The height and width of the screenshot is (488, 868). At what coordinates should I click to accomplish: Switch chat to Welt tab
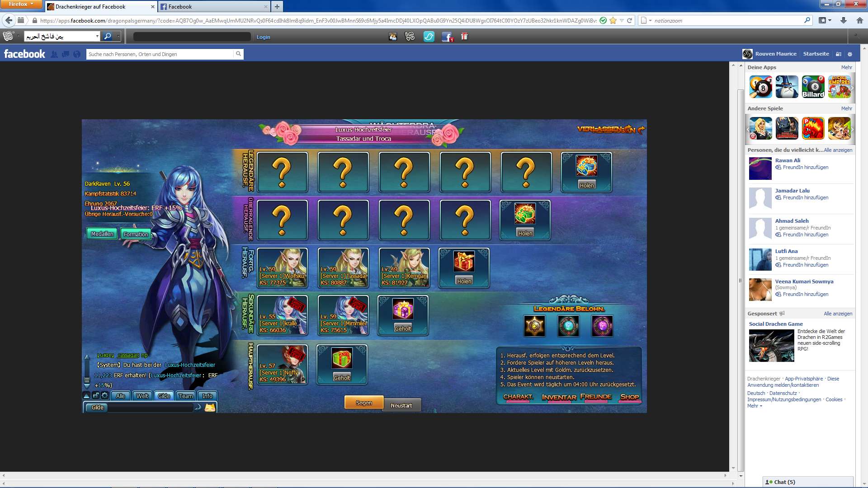point(142,396)
